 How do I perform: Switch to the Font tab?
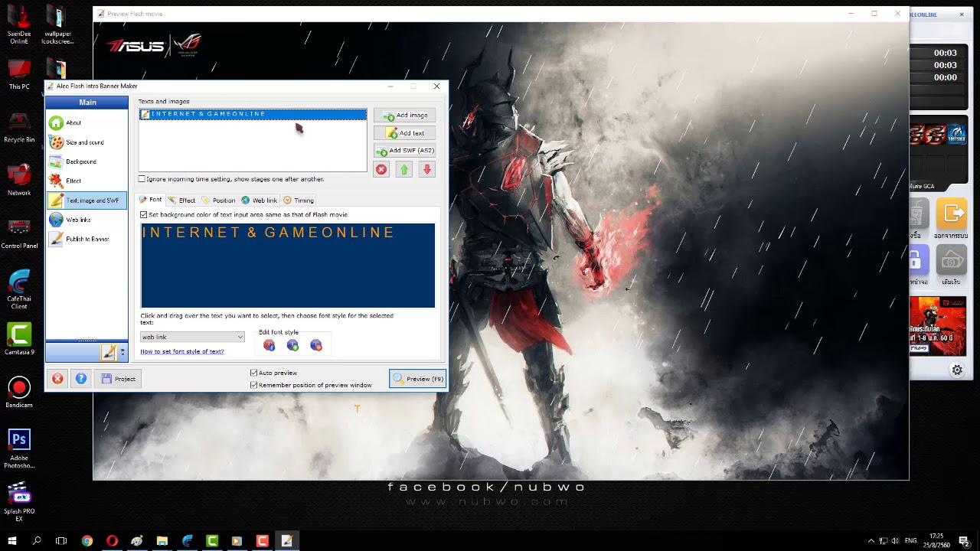click(150, 200)
